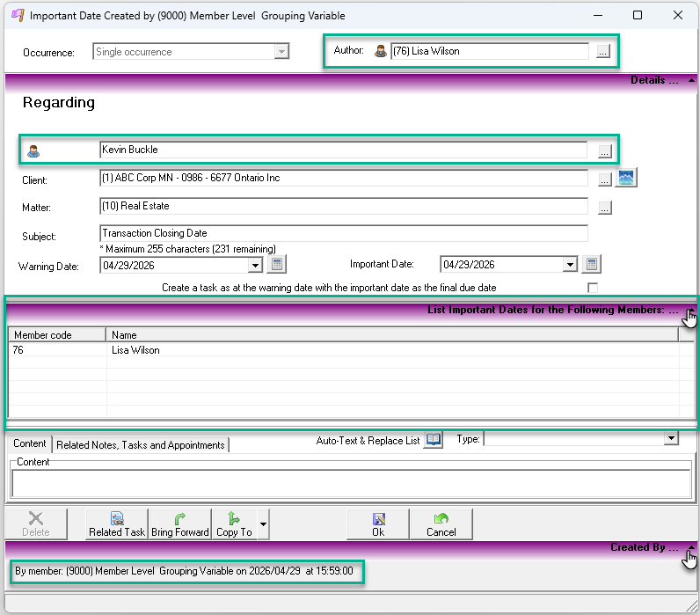This screenshot has height=615, width=700.
Task: Open Related Notes, Tasks and Appointments tab
Action: click(140, 445)
